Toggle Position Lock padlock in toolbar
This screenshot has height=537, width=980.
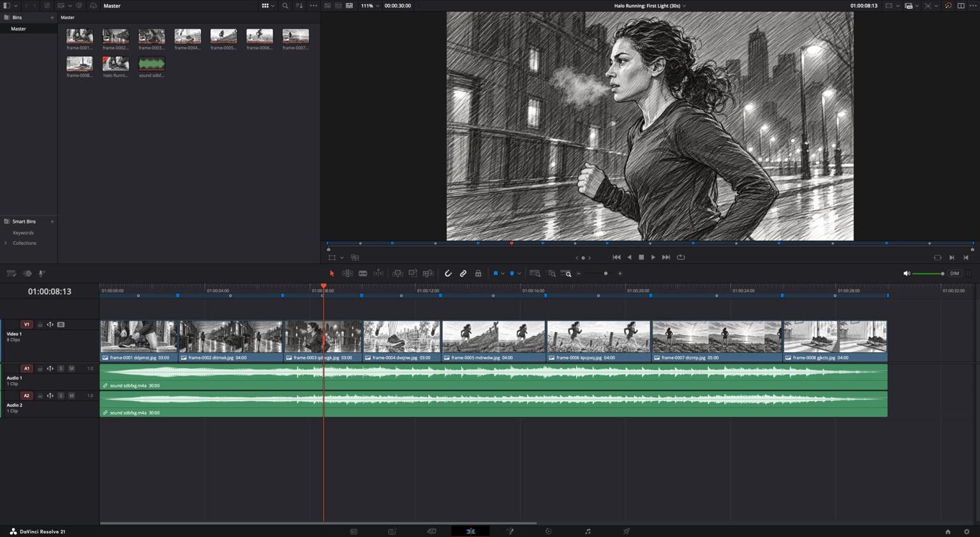pos(478,274)
